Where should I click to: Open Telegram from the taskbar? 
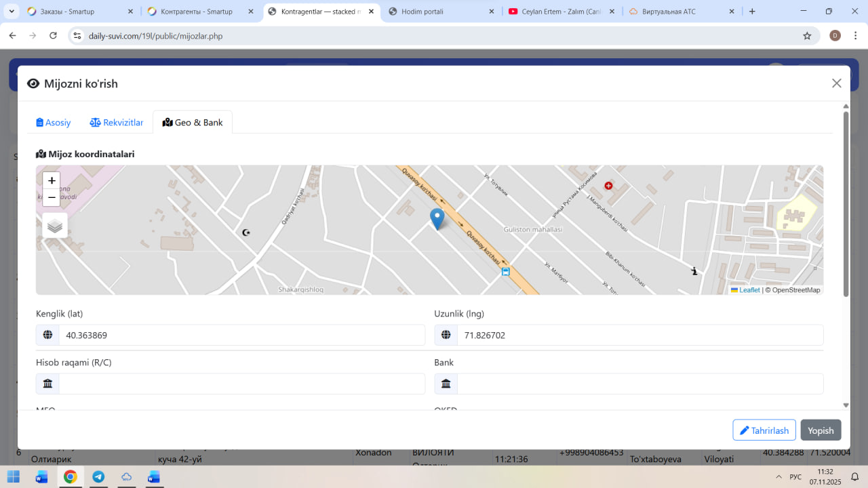coord(98,476)
